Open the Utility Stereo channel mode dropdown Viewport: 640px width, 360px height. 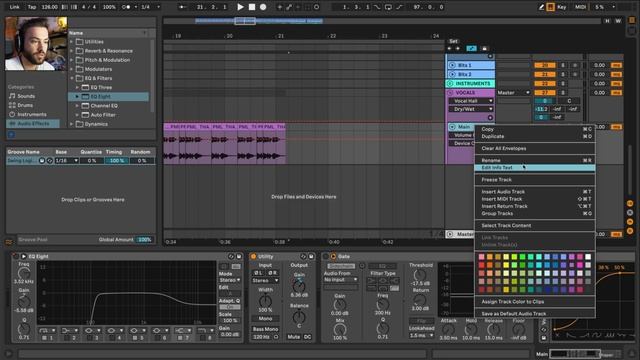[x=265, y=280]
